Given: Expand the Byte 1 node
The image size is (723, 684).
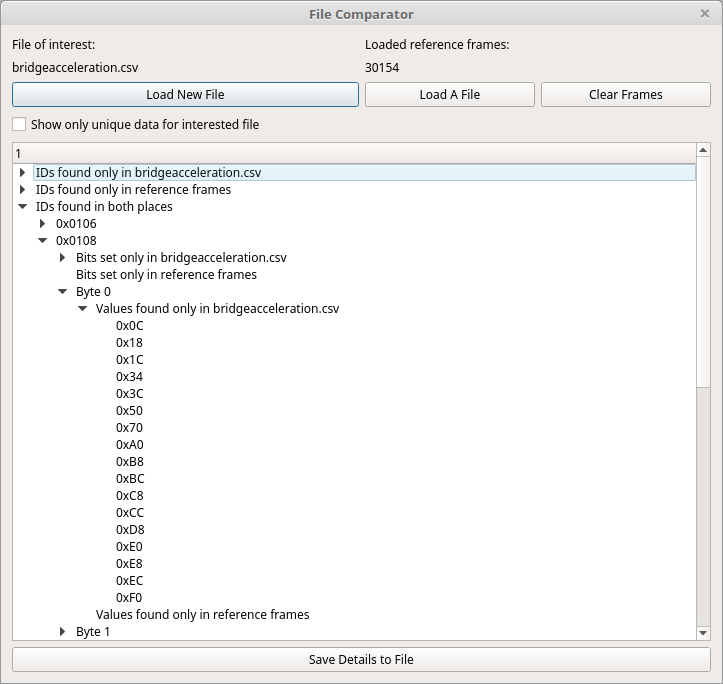Looking at the screenshot, I should pos(63,632).
